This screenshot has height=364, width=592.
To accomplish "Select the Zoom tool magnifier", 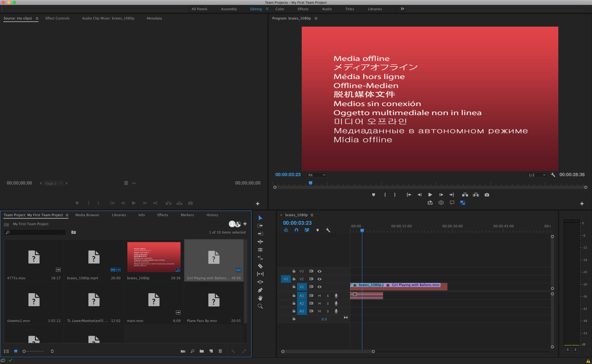I will [260, 306].
